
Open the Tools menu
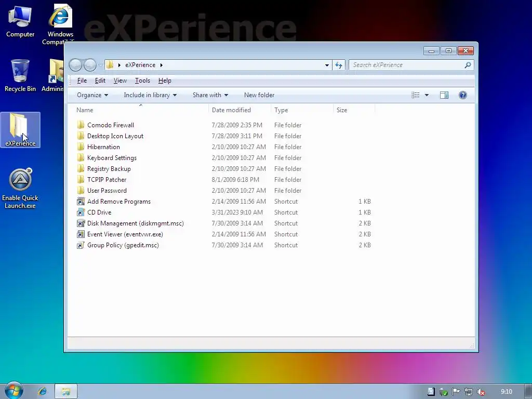click(x=142, y=81)
